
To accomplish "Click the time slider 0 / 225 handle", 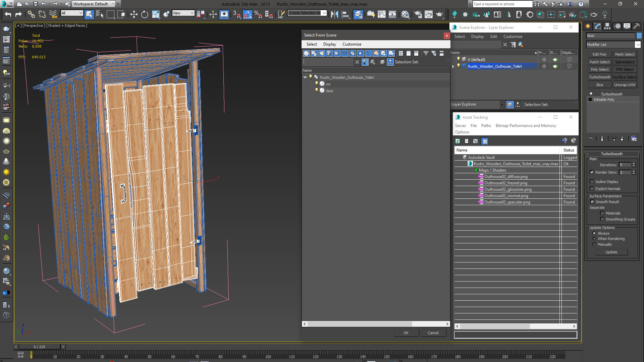I will 40,347.
